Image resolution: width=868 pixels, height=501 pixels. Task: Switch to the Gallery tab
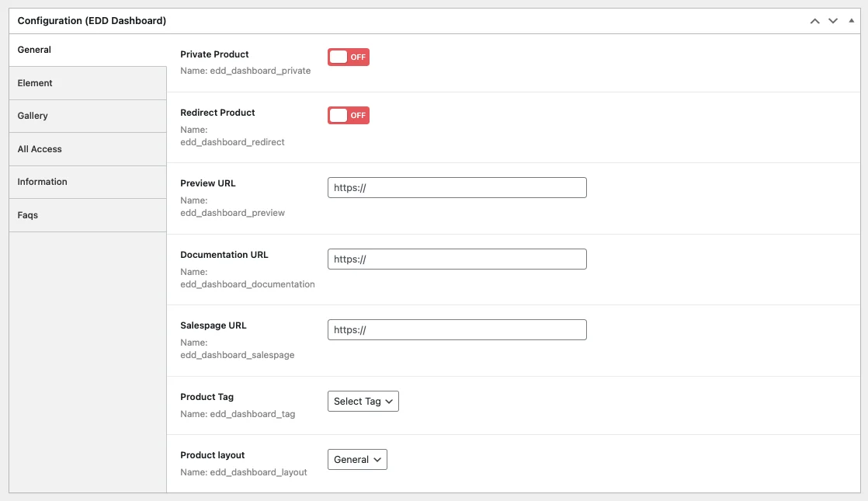coord(88,116)
